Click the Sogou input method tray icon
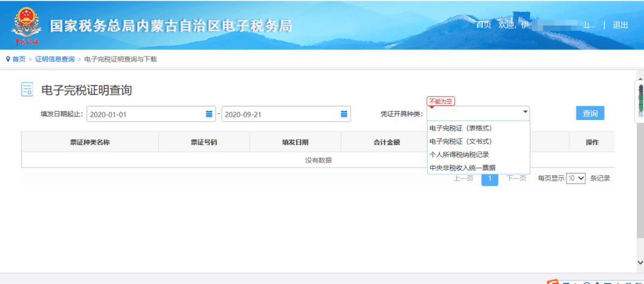The height and width of the screenshot is (284, 644). tap(552, 282)
